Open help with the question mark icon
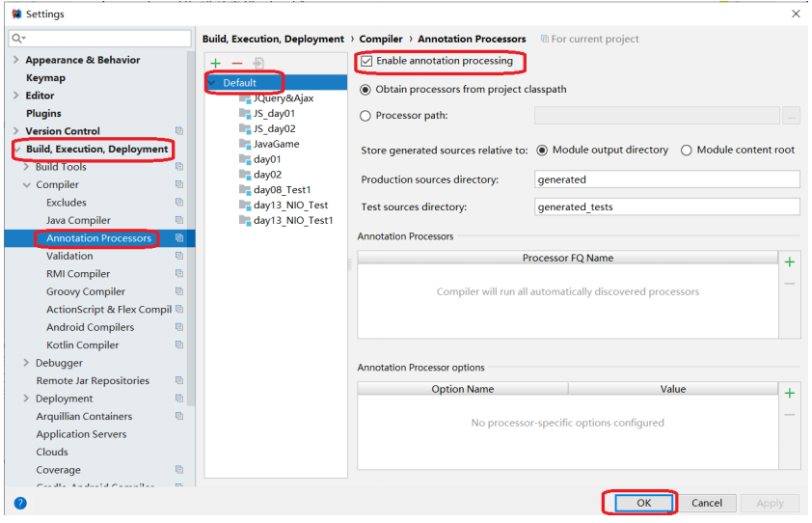Image resolution: width=812 pixels, height=523 pixels. coord(20,503)
